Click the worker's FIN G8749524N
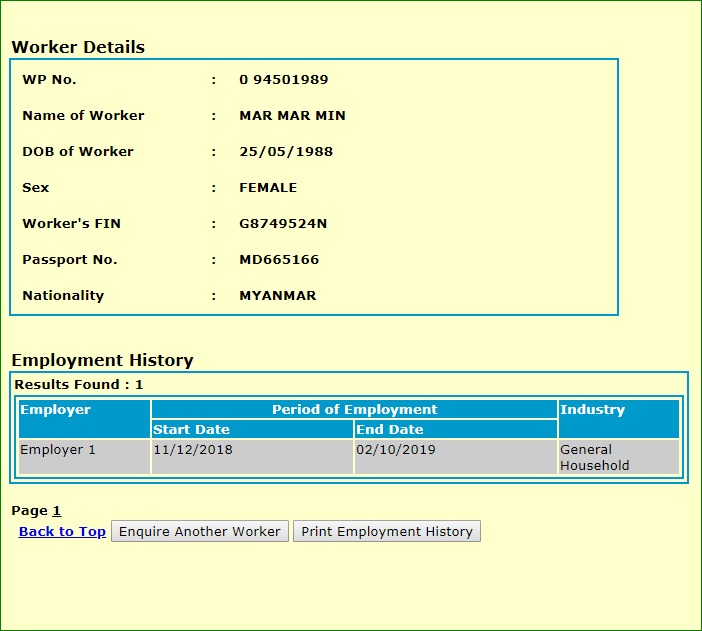The width and height of the screenshot is (702, 631). click(x=283, y=224)
